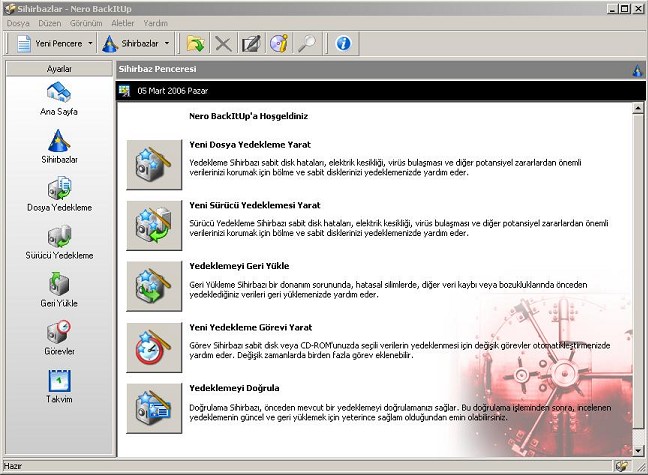The image size is (648, 475).
Task: Show the Takvim calendar view
Action: [x=59, y=381]
